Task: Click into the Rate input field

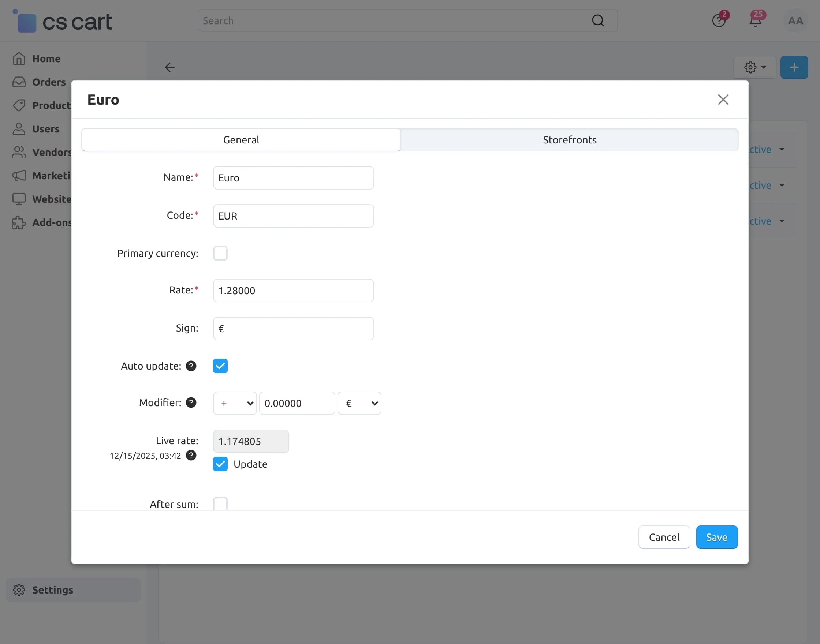Action: [293, 290]
